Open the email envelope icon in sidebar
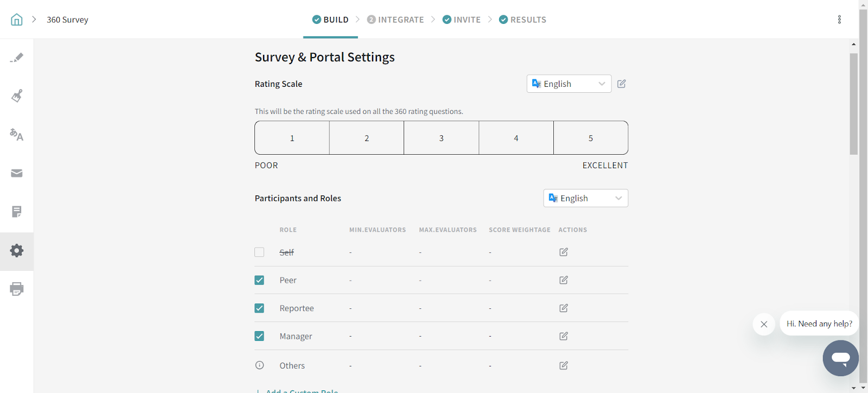868x393 pixels. point(17,173)
